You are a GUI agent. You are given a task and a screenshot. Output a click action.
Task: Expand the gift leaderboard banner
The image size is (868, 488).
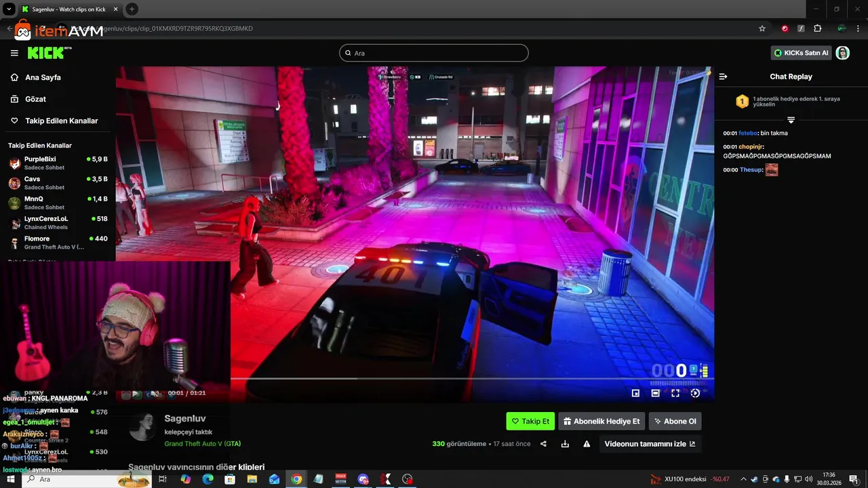coord(791,120)
